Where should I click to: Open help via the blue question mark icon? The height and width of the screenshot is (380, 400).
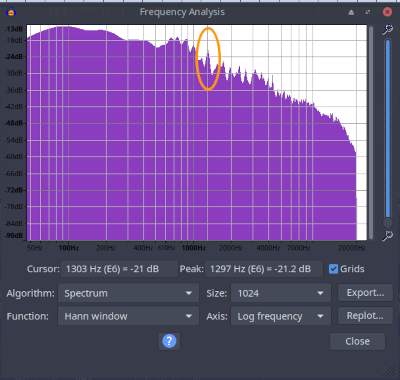point(169,341)
